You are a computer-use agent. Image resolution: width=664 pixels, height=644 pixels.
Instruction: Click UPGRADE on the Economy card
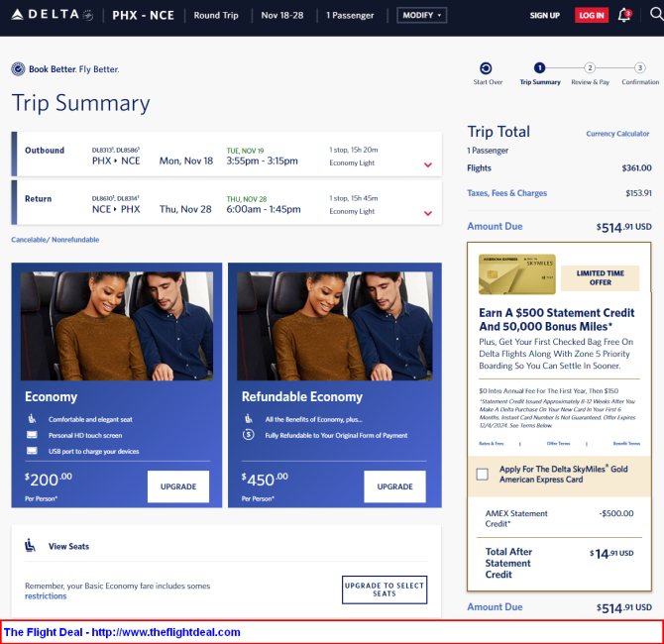pyautogui.click(x=178, y=486)
